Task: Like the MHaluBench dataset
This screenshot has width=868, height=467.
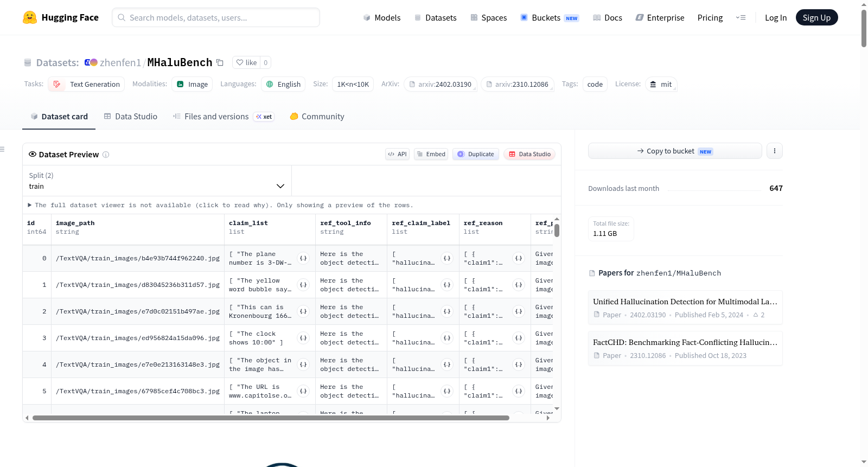Action: click(x=246, y=62)
